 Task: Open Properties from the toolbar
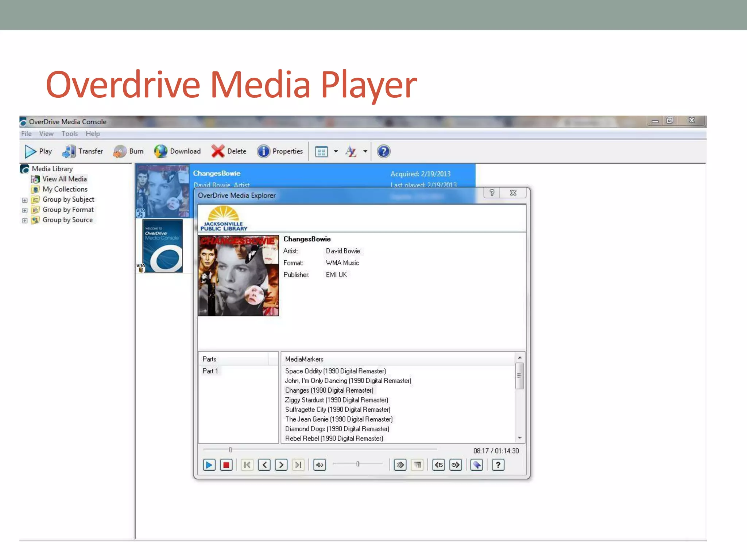point(280,151)
